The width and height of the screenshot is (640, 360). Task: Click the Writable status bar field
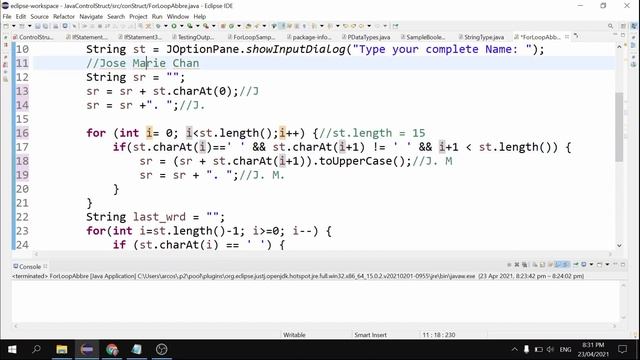pos(294,335)
